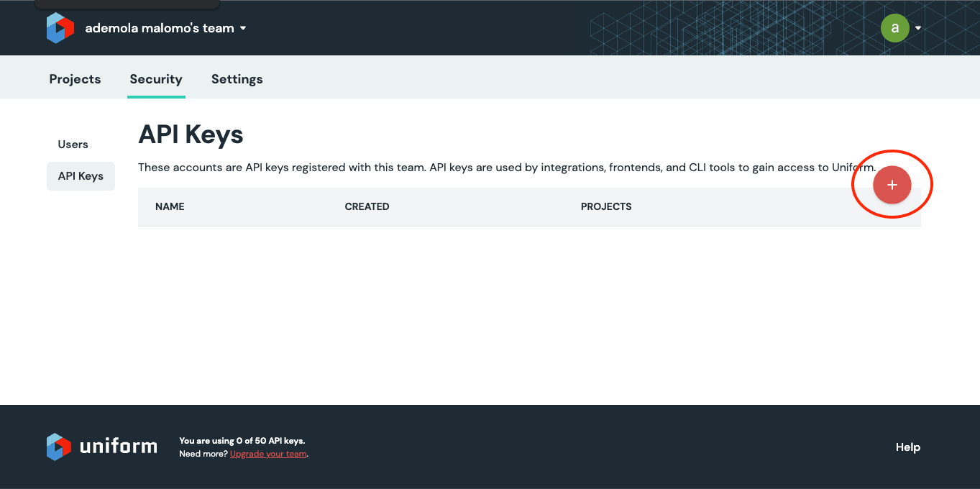This screenshot has width=980, height=489.
Task: Expand the user account menu caret
Action: 918,29
